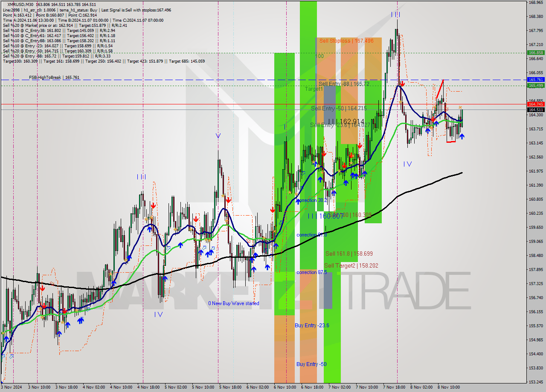Screen dimensions: 546x392
Task: Click the red 164.745 price tag
Action: 536,104
